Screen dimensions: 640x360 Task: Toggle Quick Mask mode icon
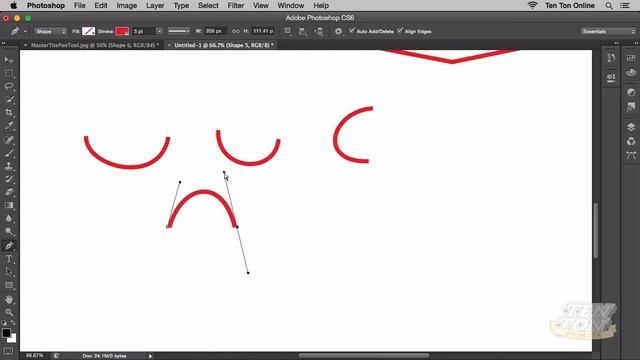[8, 351]
